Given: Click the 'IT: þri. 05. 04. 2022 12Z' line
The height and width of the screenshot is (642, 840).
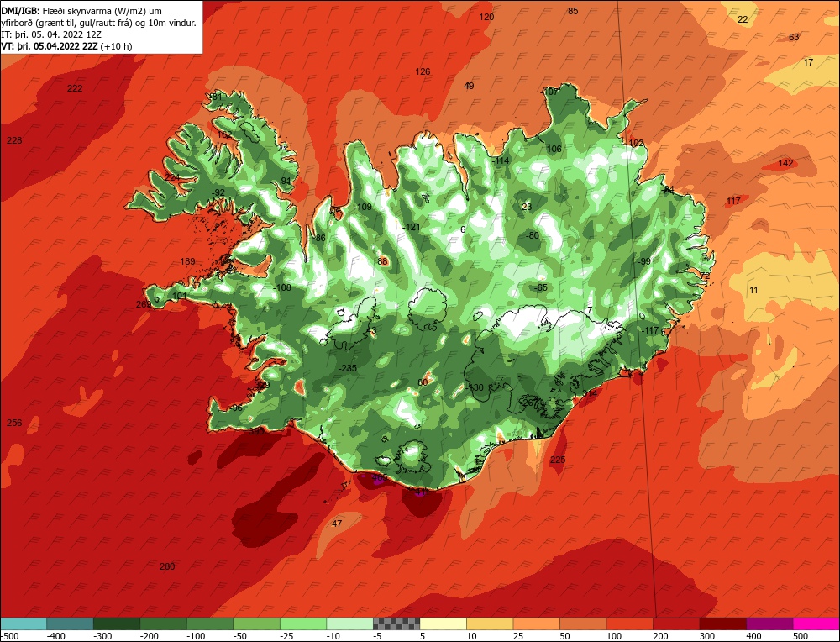Looking at the screenshot, I should click(x=51, y=34).
